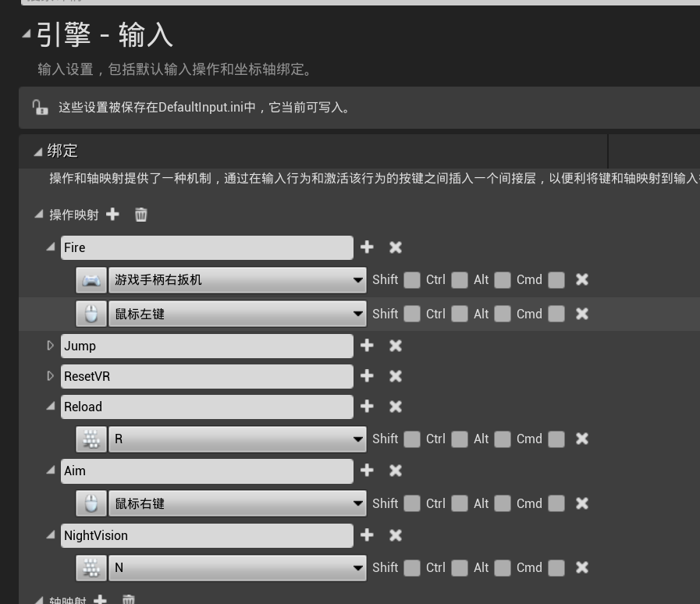Delete the R key binding row

click(582, 439)
